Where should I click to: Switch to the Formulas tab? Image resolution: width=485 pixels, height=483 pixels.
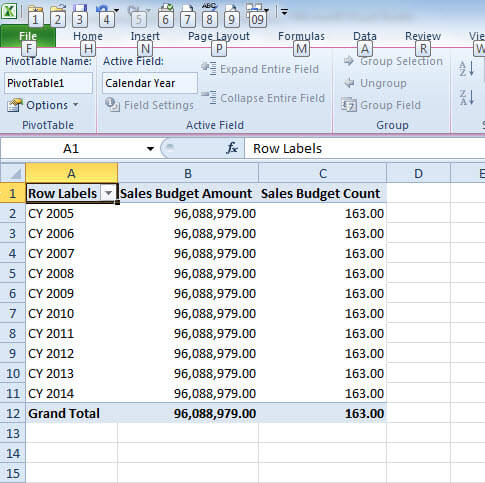tap(301, 36)
